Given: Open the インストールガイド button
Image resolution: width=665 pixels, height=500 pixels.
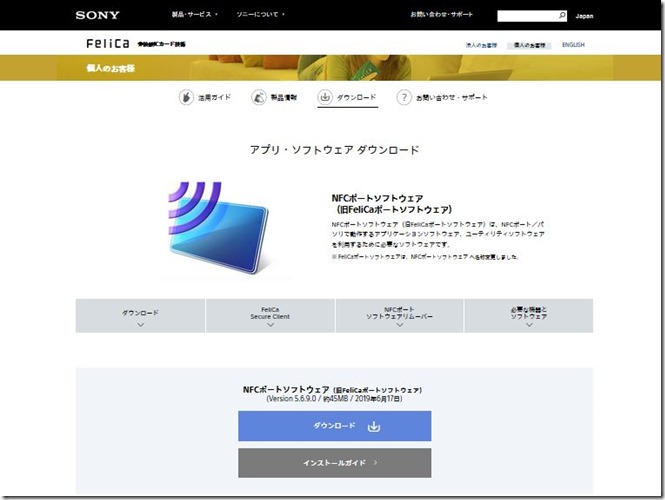Looking at the screenshot, I should click(335, 463).
